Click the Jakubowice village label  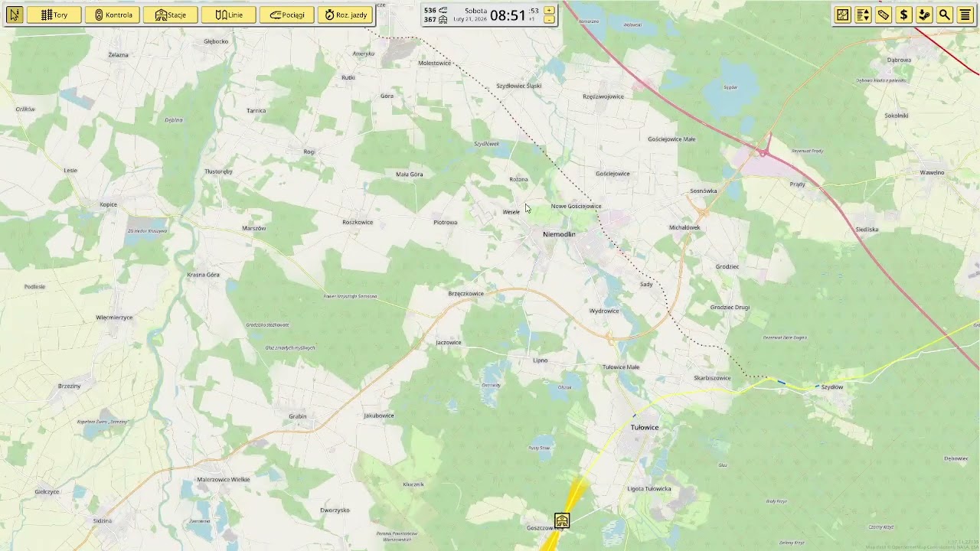[x=379, y=416]
